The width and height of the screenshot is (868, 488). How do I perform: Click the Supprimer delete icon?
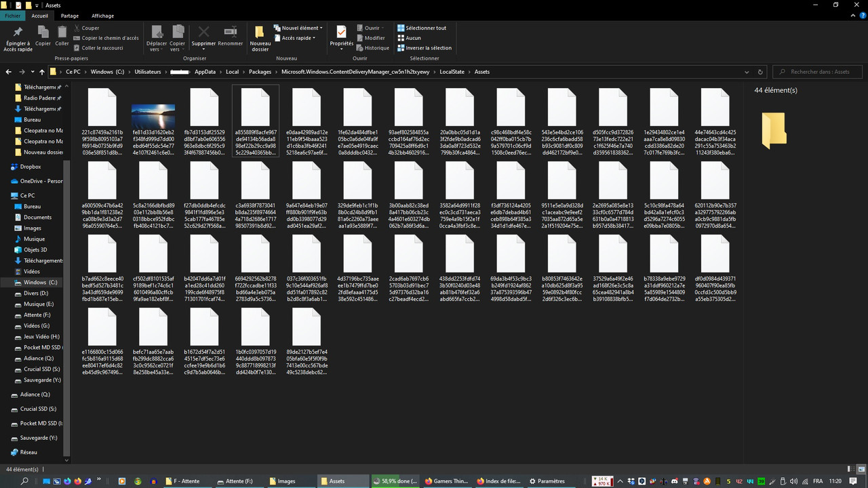(203, 36)
